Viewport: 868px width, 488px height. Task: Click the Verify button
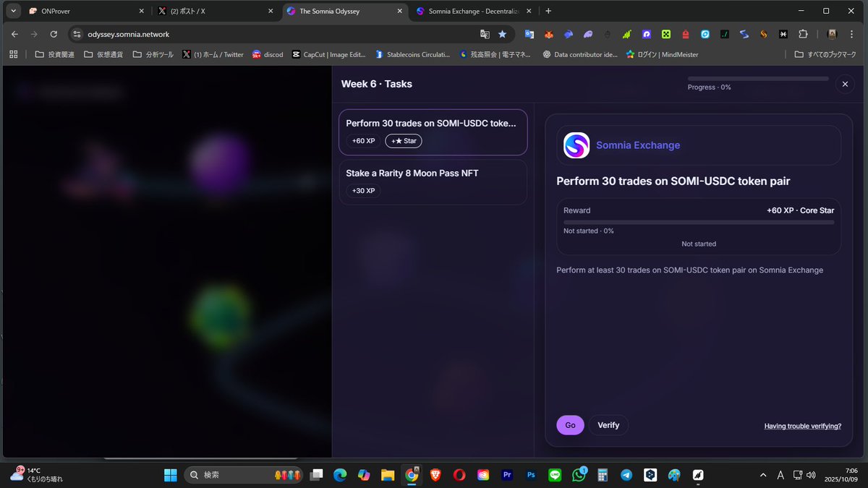click(x=608, y=425)
